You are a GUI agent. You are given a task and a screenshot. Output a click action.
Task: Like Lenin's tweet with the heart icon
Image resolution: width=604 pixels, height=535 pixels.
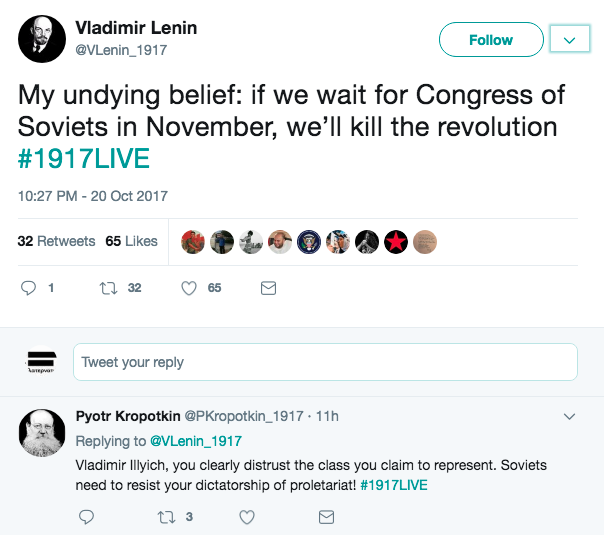[188, 288]
